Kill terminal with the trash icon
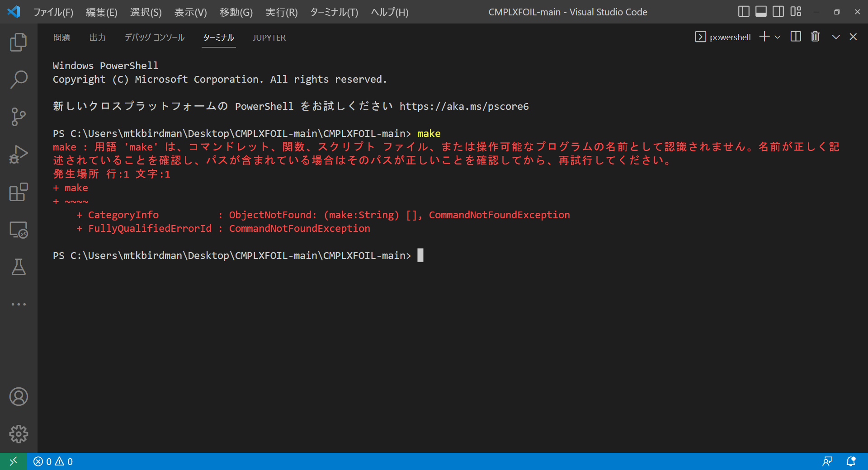Image resolution: width=868 pixels, height=470 pixels. click(815, 37)
